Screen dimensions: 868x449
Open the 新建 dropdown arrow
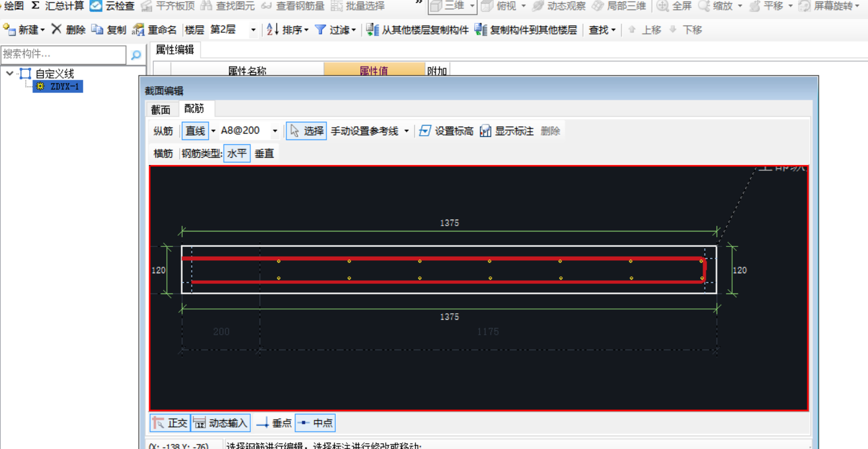click(43, 30)
